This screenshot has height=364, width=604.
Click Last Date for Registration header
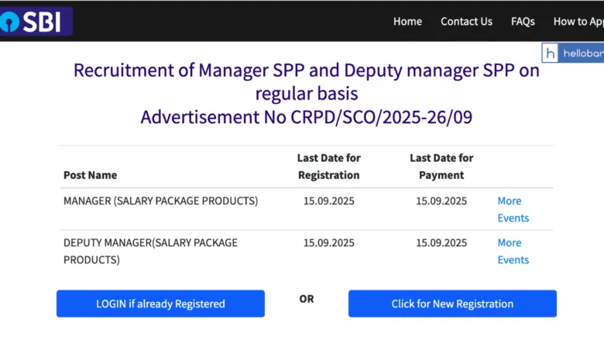point(328,167)
